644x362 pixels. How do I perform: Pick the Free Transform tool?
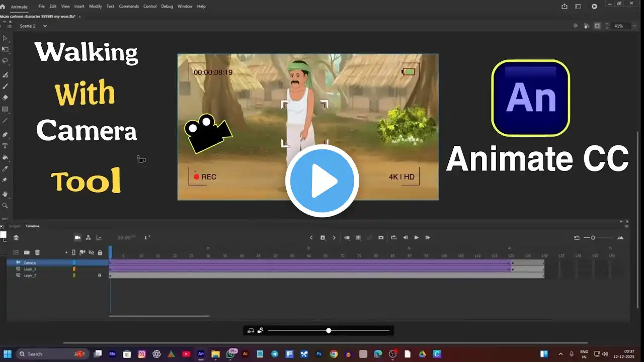[x=6, y=49]
